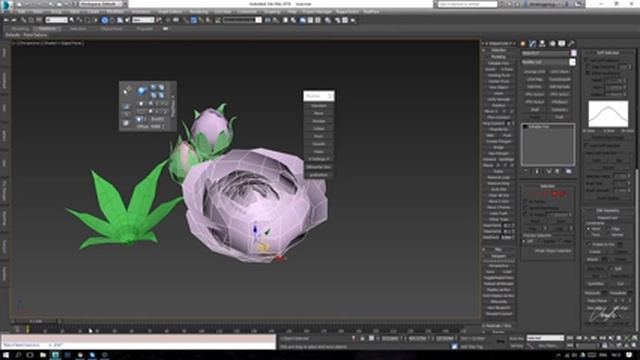Click the Play Animation button
640x360 pixels.
(x=587, y=338)
